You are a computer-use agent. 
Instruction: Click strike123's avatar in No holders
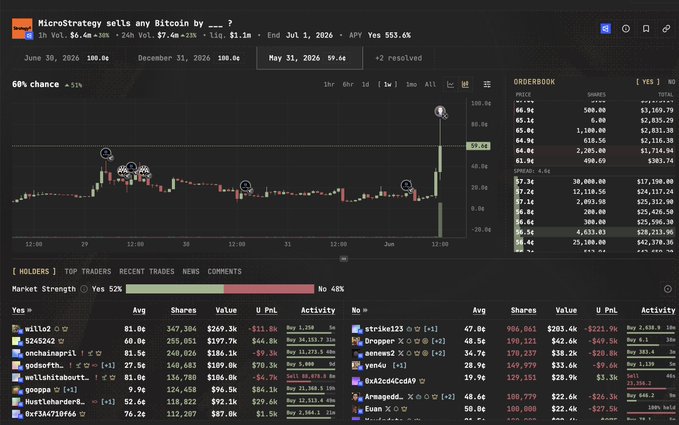(356, 329)
